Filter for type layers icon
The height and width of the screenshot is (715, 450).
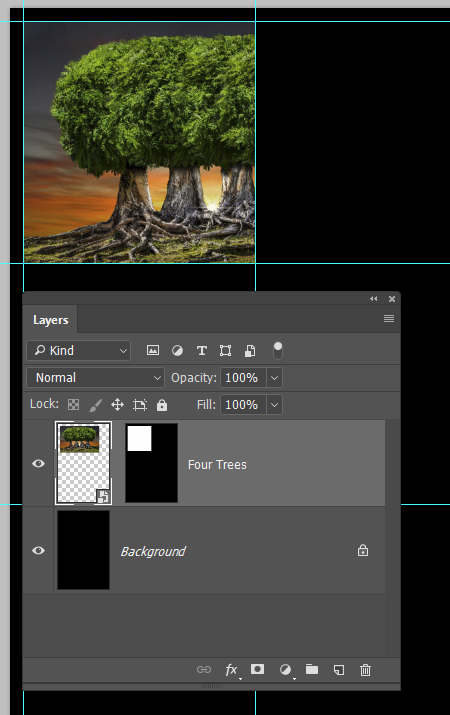pos(202,350)
